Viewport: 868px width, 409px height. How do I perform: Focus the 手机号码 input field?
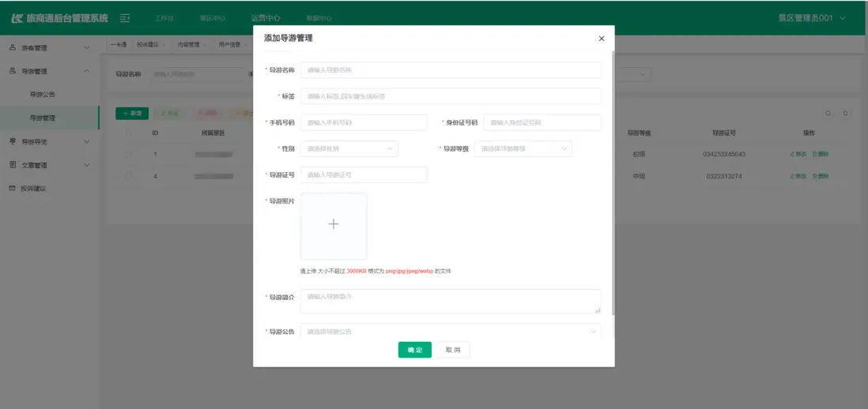[364, 122]
